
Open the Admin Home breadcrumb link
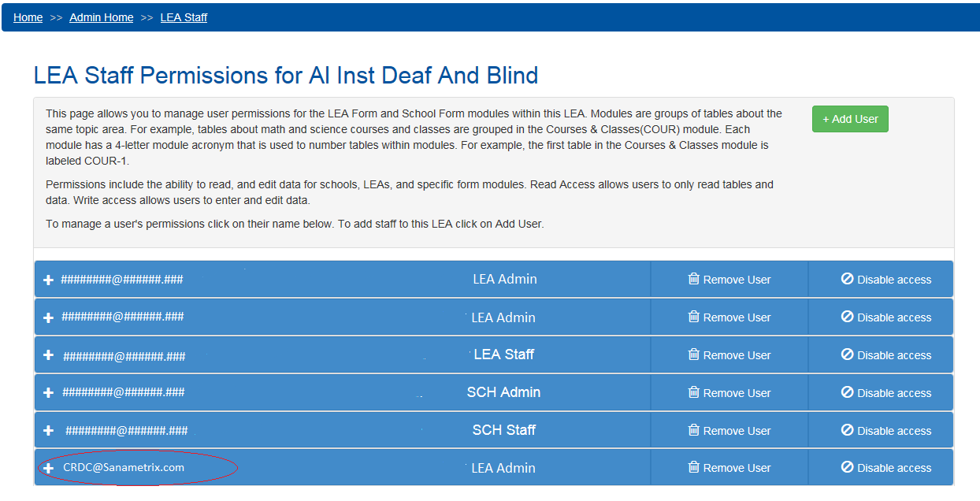(101, 17)
